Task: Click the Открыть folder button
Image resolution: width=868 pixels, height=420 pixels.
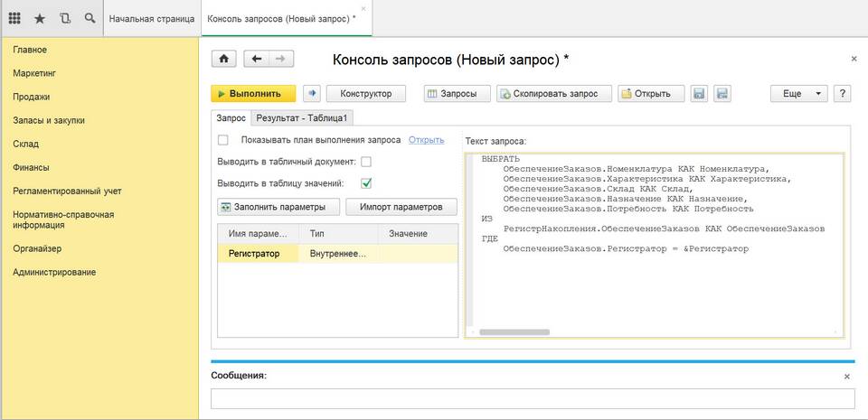Action: click(x=651, y=93)
